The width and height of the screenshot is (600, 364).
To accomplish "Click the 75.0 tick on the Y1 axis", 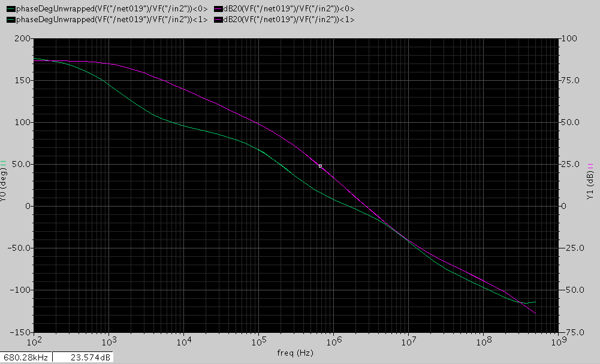I will [x=570, y=80].
